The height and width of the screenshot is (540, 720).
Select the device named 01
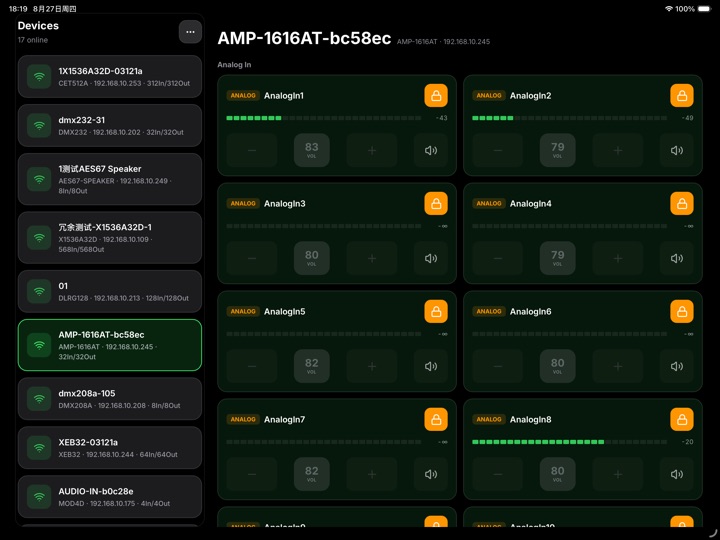click(x=110, y=292)
